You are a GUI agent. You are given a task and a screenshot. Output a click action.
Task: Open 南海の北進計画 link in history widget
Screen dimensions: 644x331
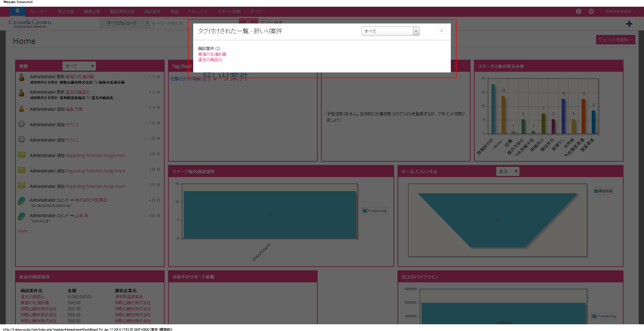click(79, 77)
